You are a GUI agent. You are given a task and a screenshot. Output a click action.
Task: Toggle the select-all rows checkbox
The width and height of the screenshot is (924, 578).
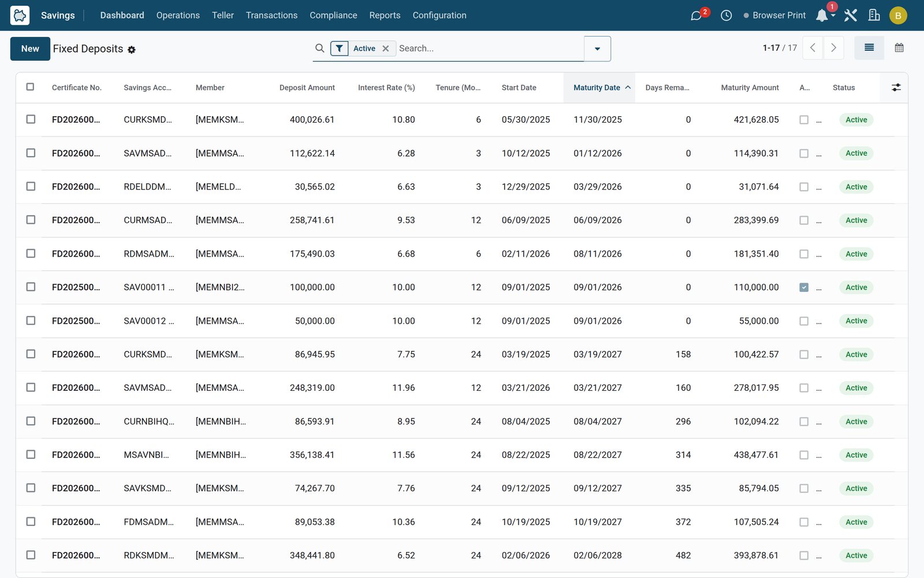pos(30,87)
